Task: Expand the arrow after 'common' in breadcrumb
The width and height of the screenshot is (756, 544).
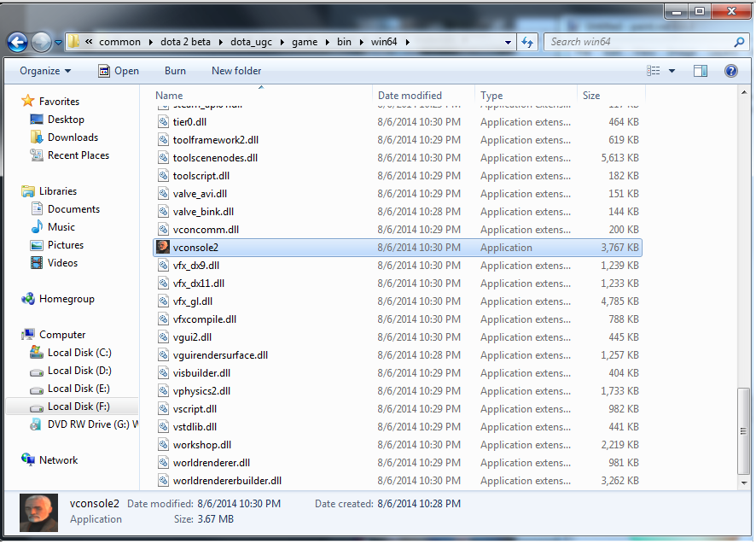Action: coord(150,43)
